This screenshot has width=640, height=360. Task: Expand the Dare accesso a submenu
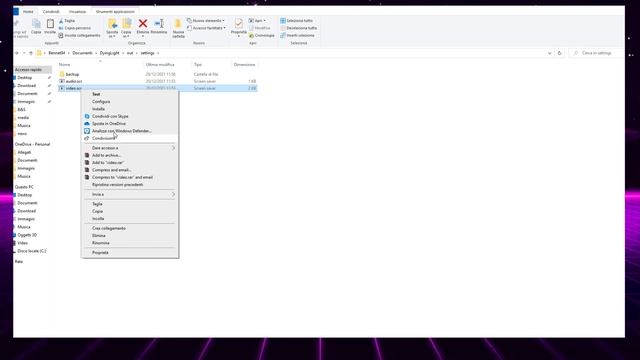(130, 148)
